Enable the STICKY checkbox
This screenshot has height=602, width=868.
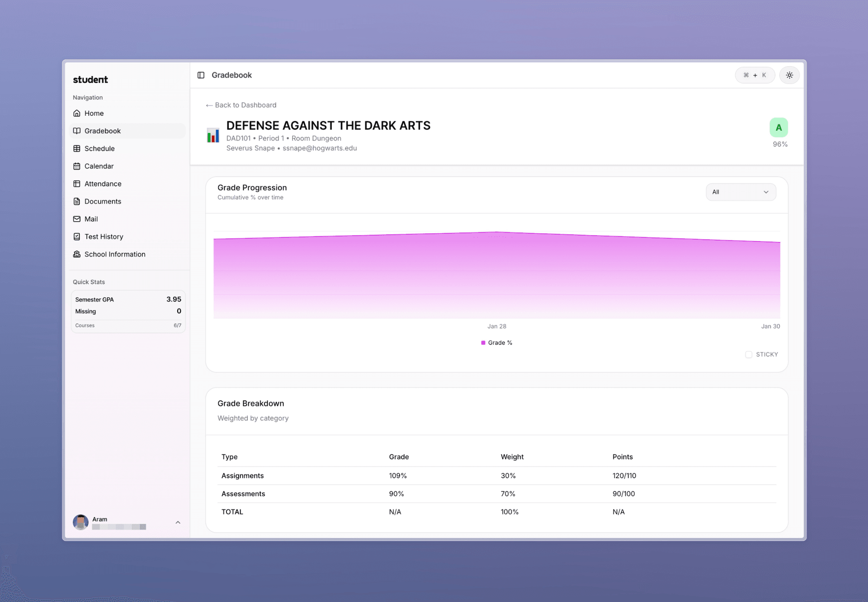pos(749,355)
